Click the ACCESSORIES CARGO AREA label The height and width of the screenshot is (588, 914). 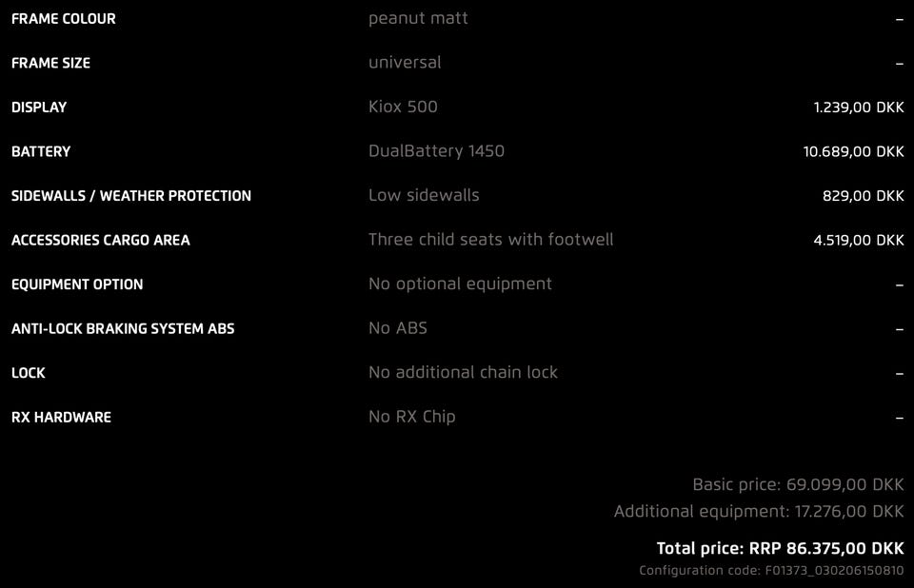coord(101,240)
